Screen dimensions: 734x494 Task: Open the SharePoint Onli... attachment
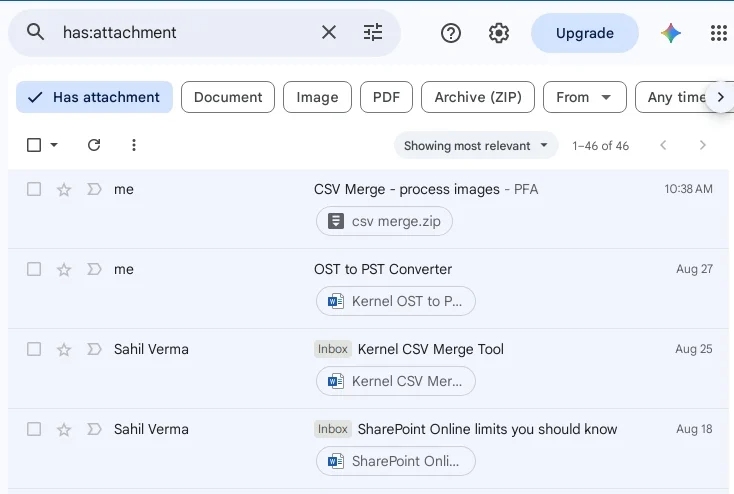[x=396, y=461]
